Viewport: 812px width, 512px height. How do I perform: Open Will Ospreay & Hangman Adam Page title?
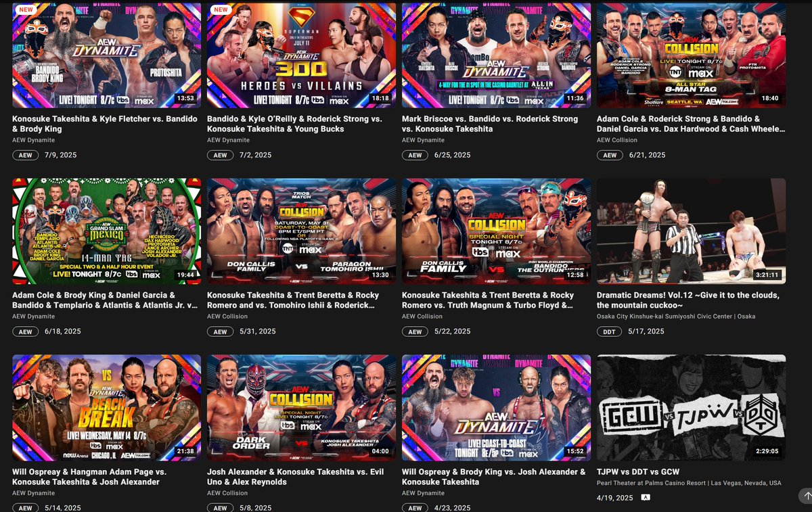(x=89, y=477)
